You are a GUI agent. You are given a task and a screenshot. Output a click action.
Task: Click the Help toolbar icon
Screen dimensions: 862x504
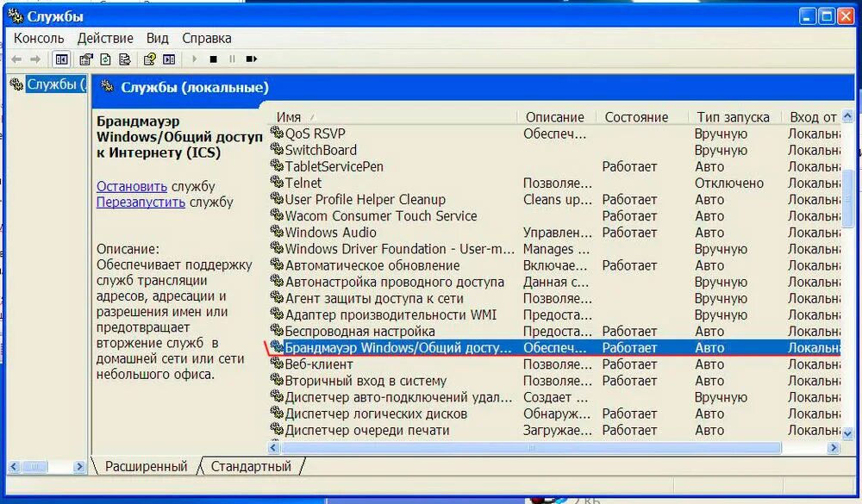(149, 59)
